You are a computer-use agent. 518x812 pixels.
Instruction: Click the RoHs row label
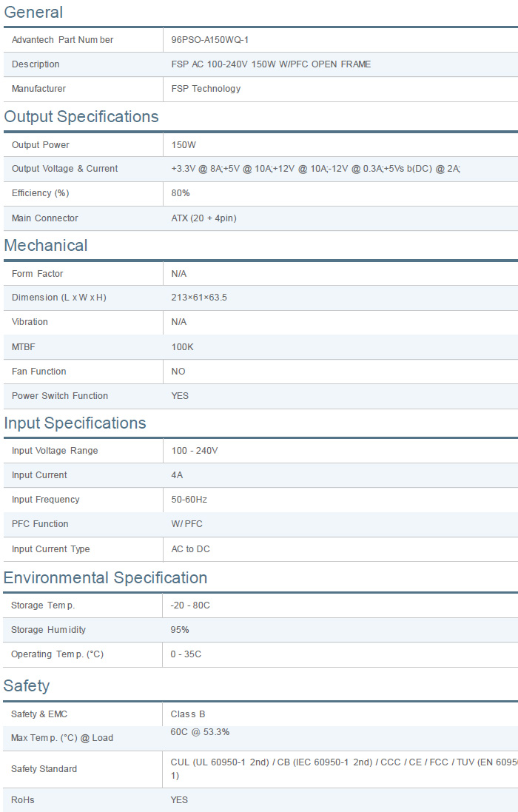click(x=22, y=800)
